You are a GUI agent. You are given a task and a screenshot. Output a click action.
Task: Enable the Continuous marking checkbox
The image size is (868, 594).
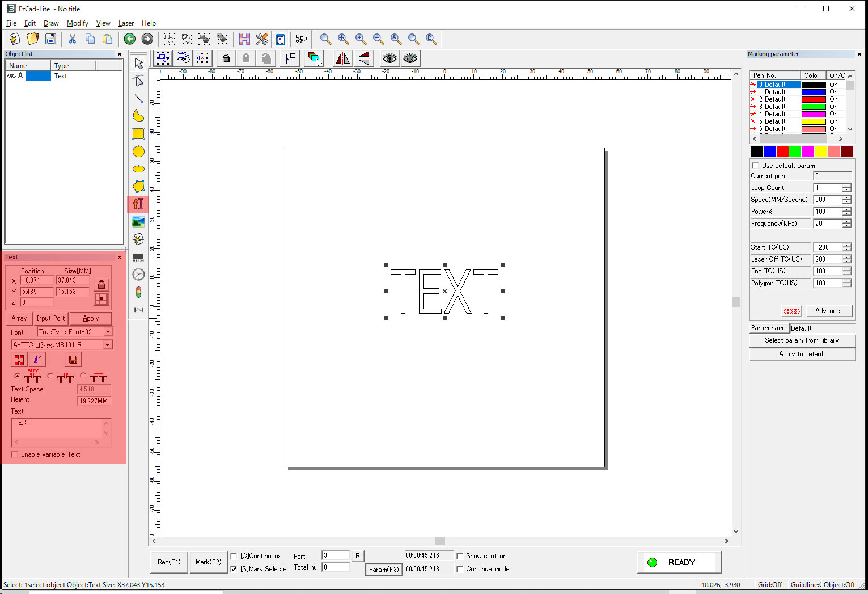point(234,556)
